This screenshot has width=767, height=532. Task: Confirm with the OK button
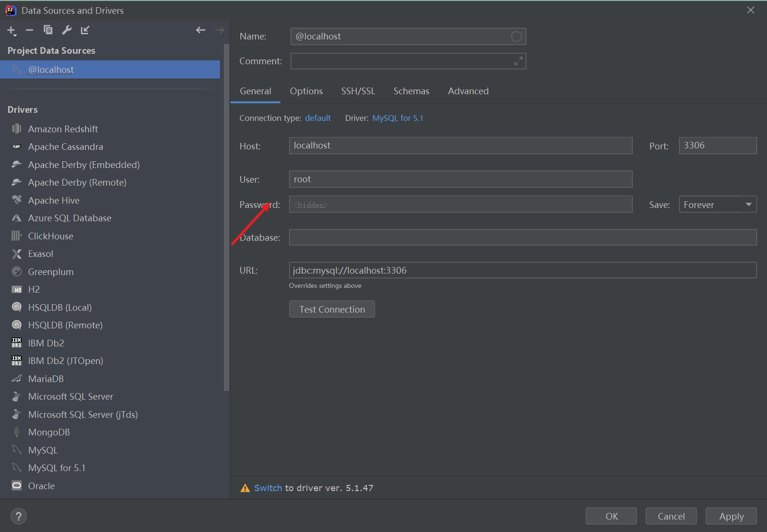pos(611,516)
